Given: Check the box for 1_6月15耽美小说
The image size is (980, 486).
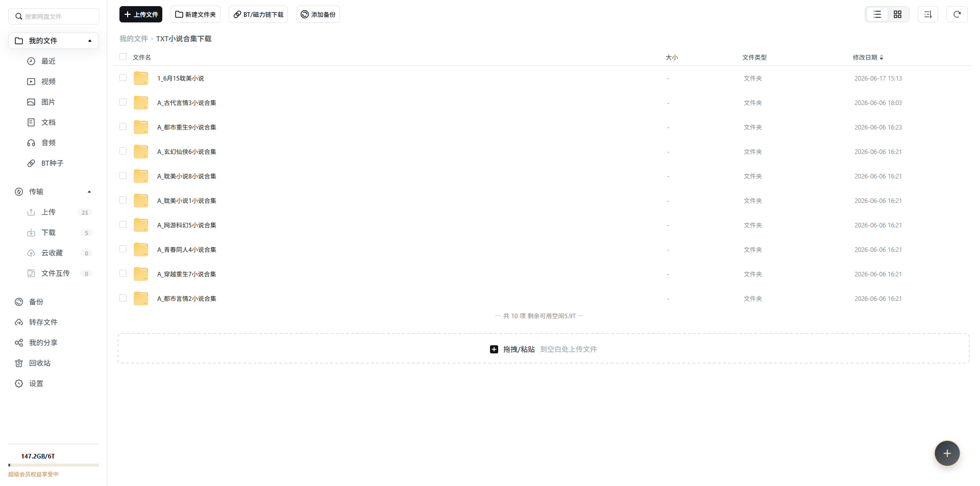Looking at the screenshot, I should pos(123,78).
